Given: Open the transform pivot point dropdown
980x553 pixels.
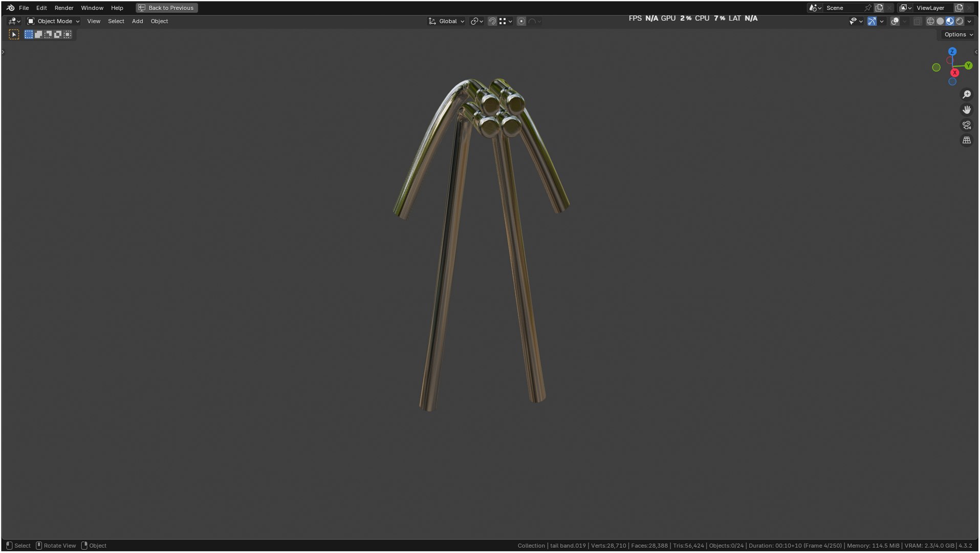Looking at the screenshot, I should [x=477, y=21].
